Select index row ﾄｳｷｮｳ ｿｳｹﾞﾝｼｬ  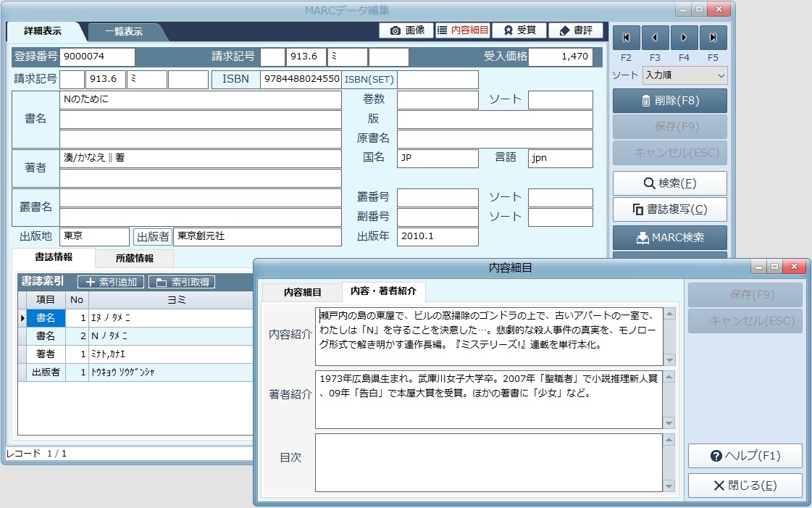pos(135,372)
